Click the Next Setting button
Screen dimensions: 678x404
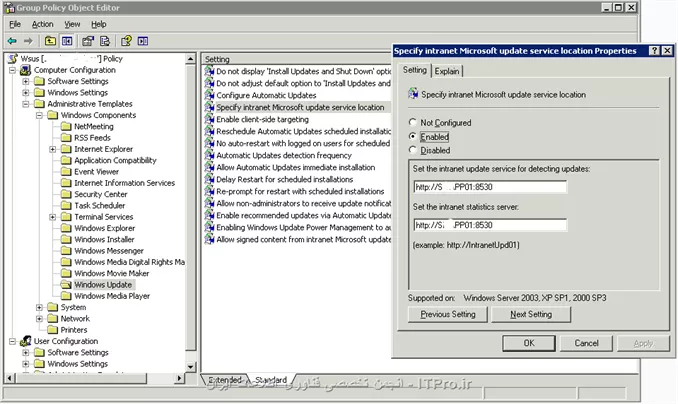click(530, 314)
